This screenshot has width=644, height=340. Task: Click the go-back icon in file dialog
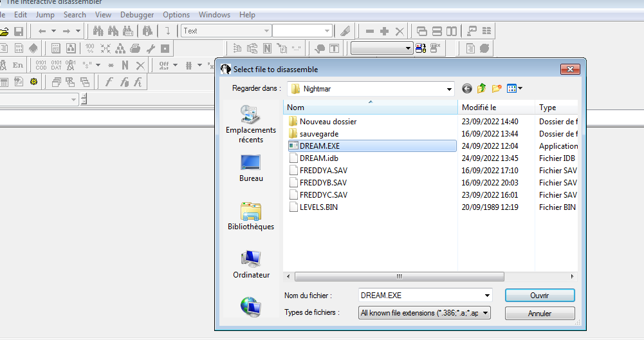(x=466, y=88)
